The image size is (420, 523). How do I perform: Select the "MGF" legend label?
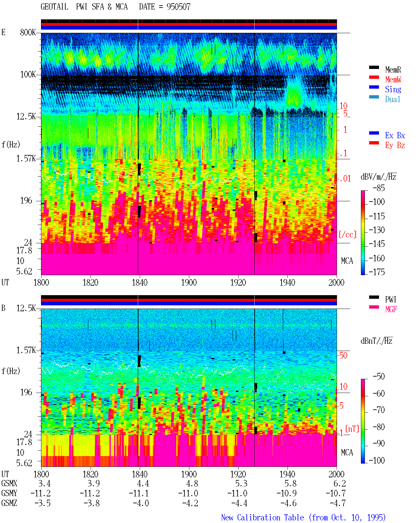coord(391,309)
